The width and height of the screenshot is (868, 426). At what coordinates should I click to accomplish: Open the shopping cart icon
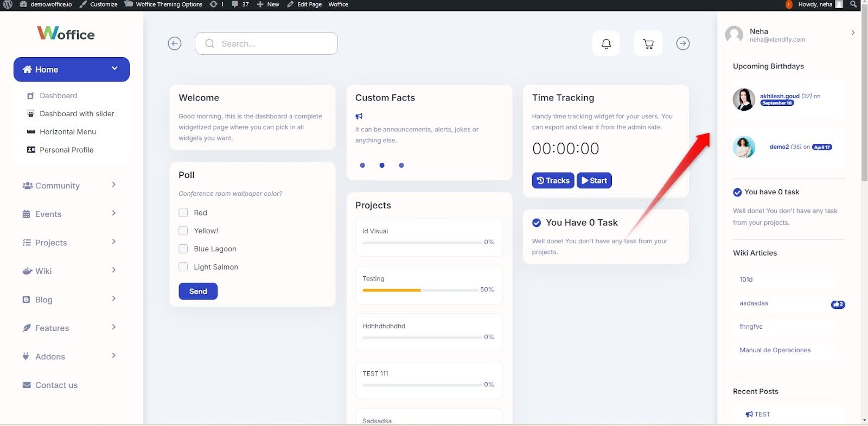coord(648,43)
